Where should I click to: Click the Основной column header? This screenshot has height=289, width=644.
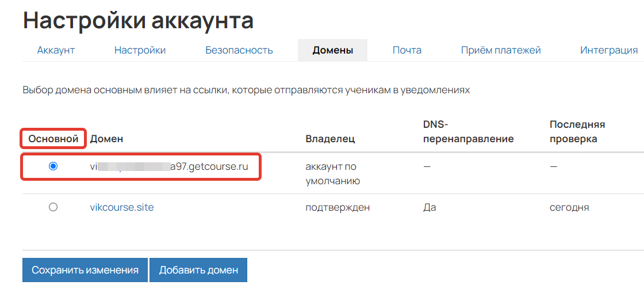click(x=53, y=139)
